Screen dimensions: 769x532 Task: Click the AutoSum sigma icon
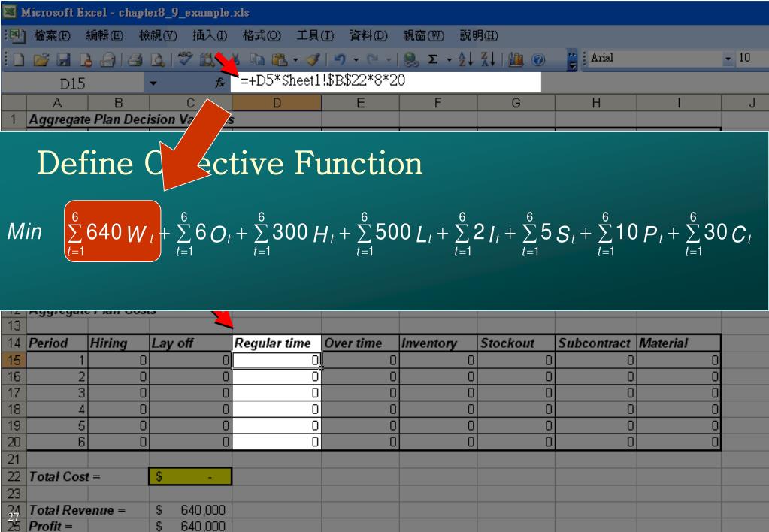(433, 58)
